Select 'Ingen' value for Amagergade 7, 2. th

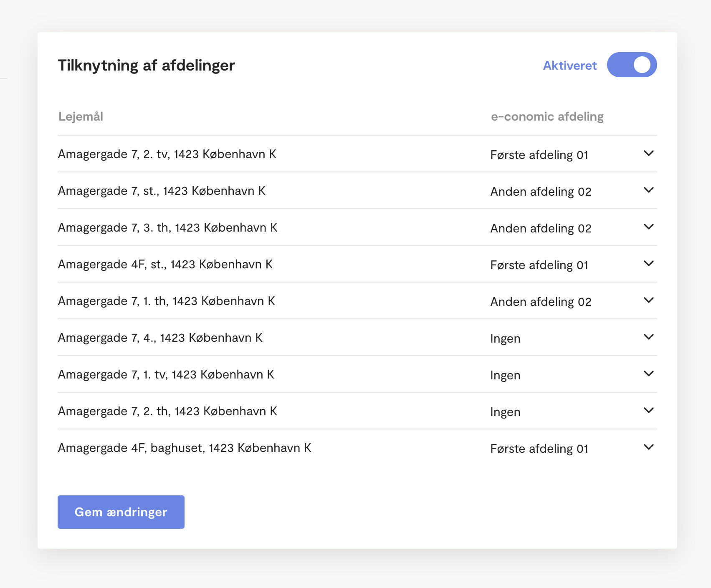point(505,412)
